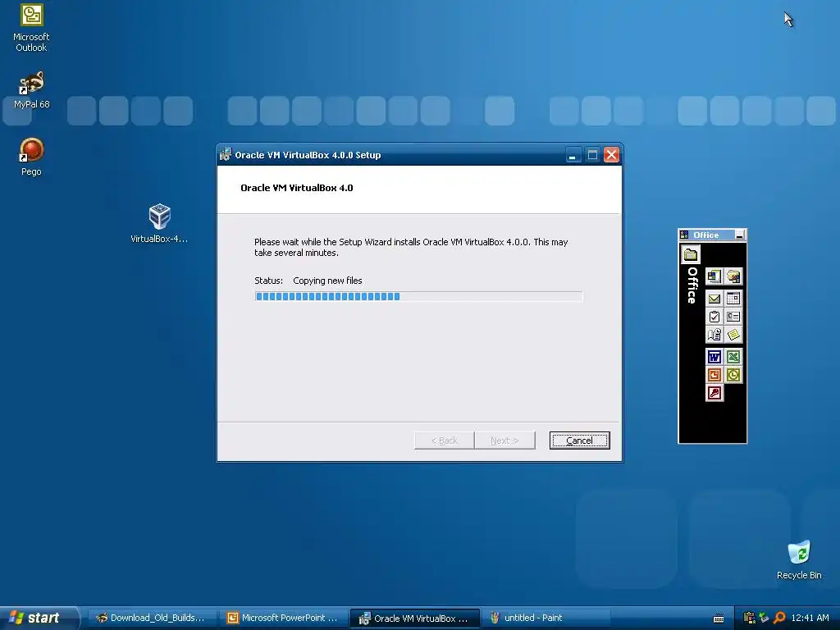
Task: Click New Journal Entry icon in Office bar
Action: tap(714, 335)
